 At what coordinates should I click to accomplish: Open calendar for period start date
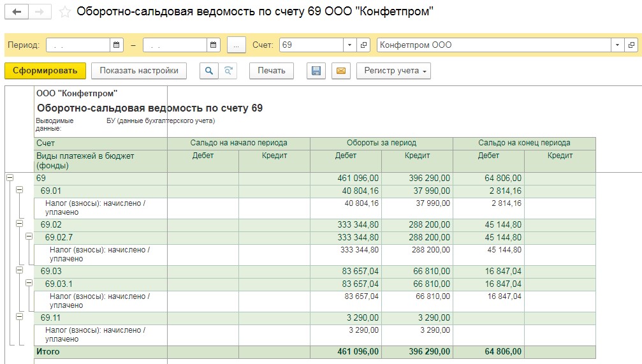click(117, 45)
